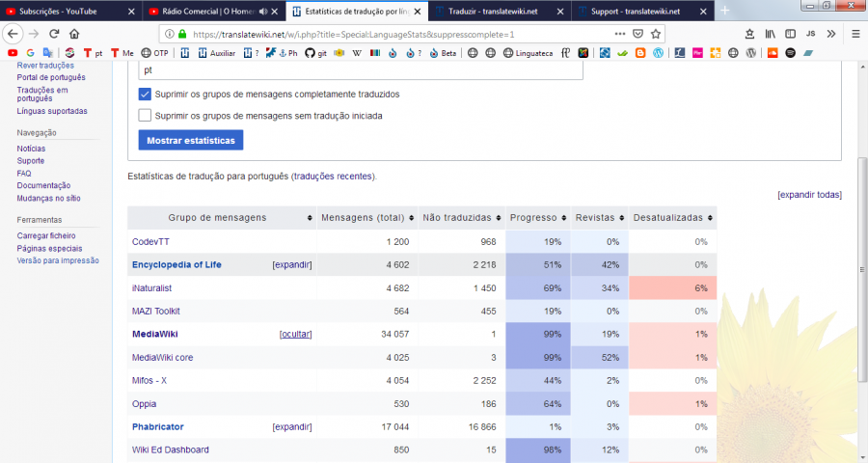Screen dimensions: 868x463
Task: Check 'Suprimir os grupos sem tradução iniciada'
Action: pos(145,116)
